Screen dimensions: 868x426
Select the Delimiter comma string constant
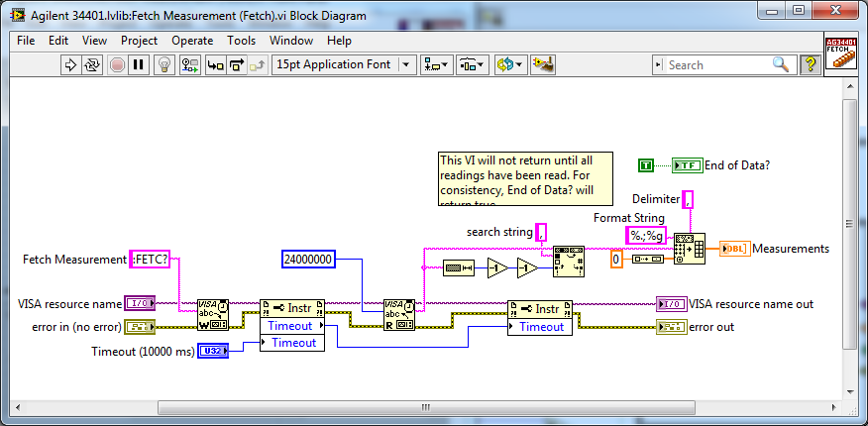[x=688, y=198]
